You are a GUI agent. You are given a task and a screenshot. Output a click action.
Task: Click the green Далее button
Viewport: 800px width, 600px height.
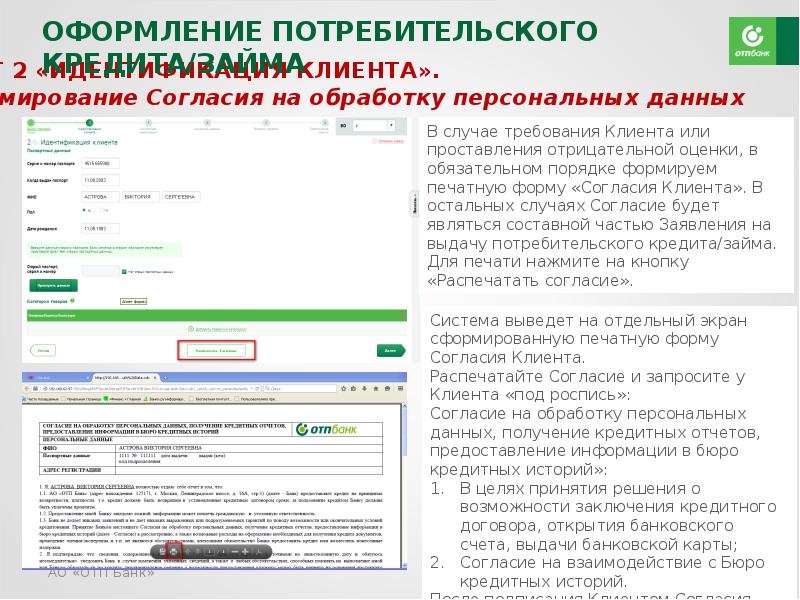coord(389,350)
